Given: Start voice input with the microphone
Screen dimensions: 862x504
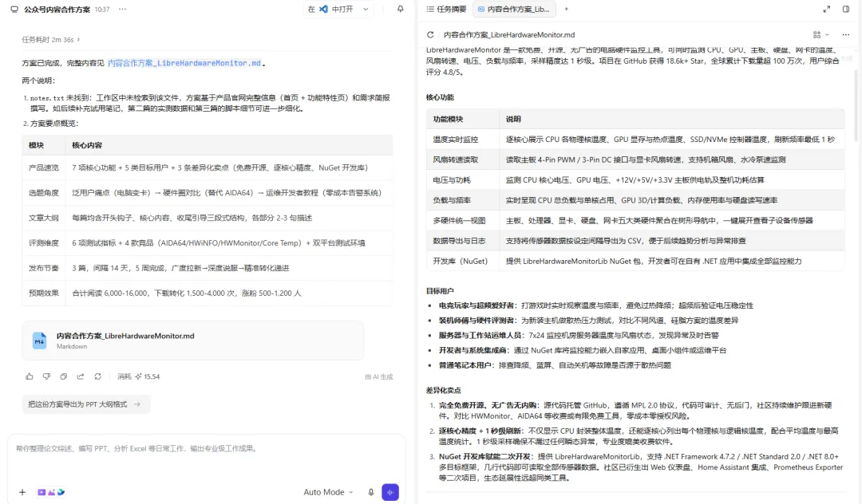Looking at the screenshot, I should coord(371,492).
